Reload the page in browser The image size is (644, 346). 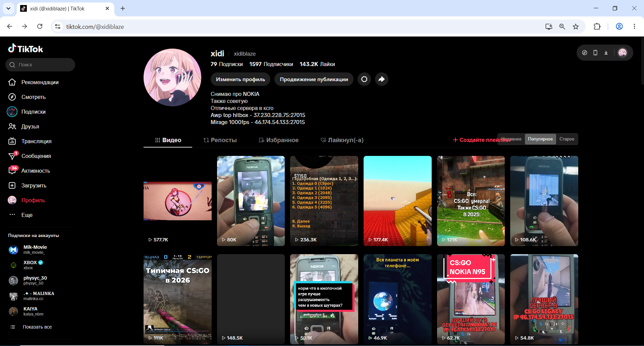40,26
